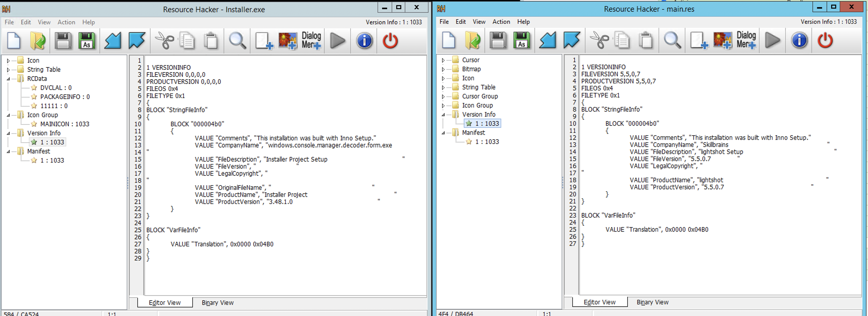The height and width of the screenshot is (316, 868).
Task: Click Compile Script icon in Installer.exe window
Action: (113, 41)
